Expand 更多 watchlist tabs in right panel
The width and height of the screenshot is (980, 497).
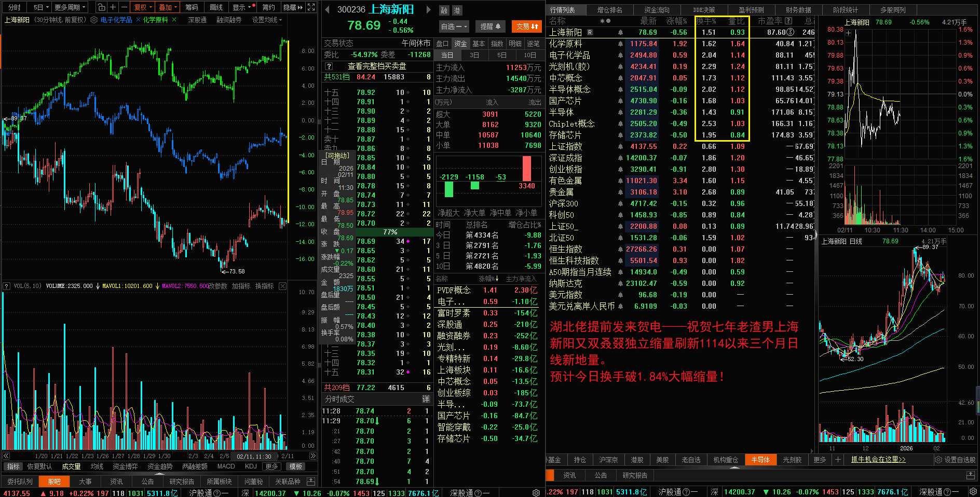pyautogui.click(x=820, y=460)
